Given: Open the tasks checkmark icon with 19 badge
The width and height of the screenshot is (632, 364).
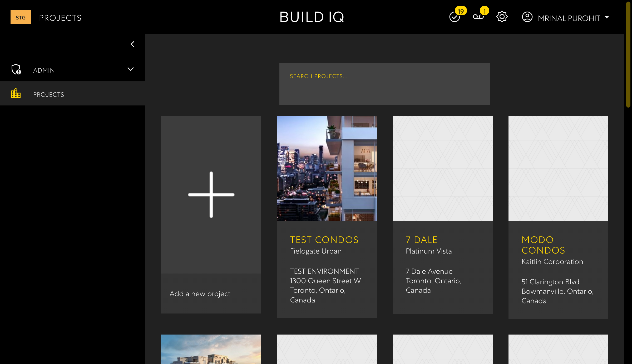Looking at the screenshot, I should (x=455, y=17).
